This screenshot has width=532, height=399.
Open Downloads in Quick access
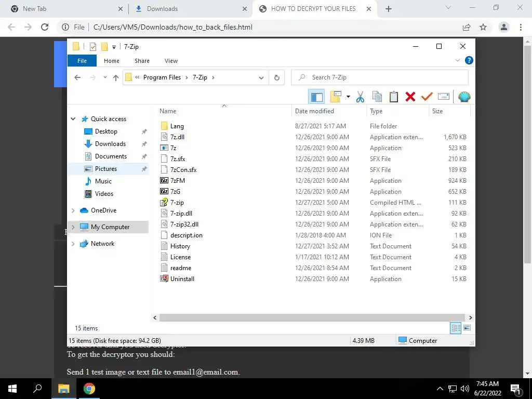coord(110,144)
